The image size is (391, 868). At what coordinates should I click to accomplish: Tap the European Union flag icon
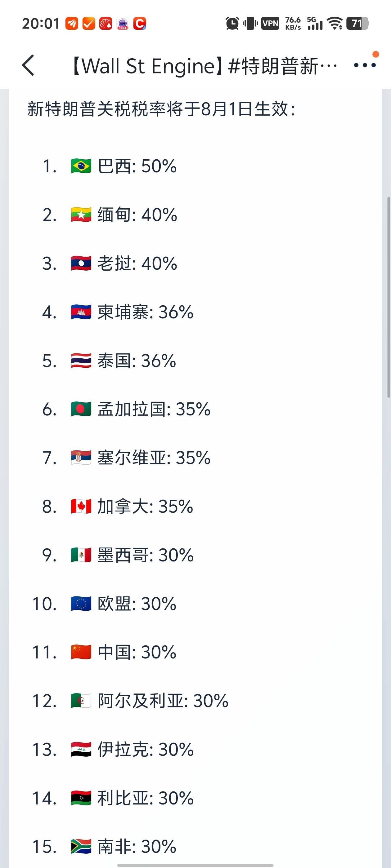pyautogui.click(x=81, y=604)
